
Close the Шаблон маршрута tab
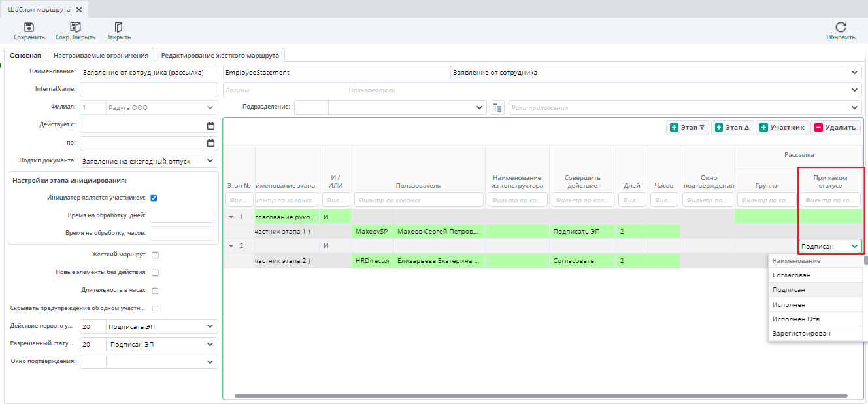pyautogui.click(x=79, y=10)
